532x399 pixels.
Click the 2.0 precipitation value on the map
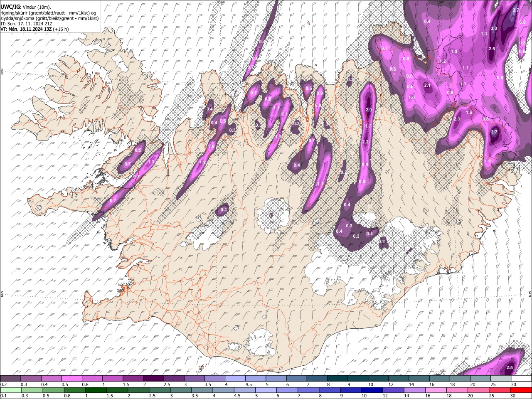[457, 119]
